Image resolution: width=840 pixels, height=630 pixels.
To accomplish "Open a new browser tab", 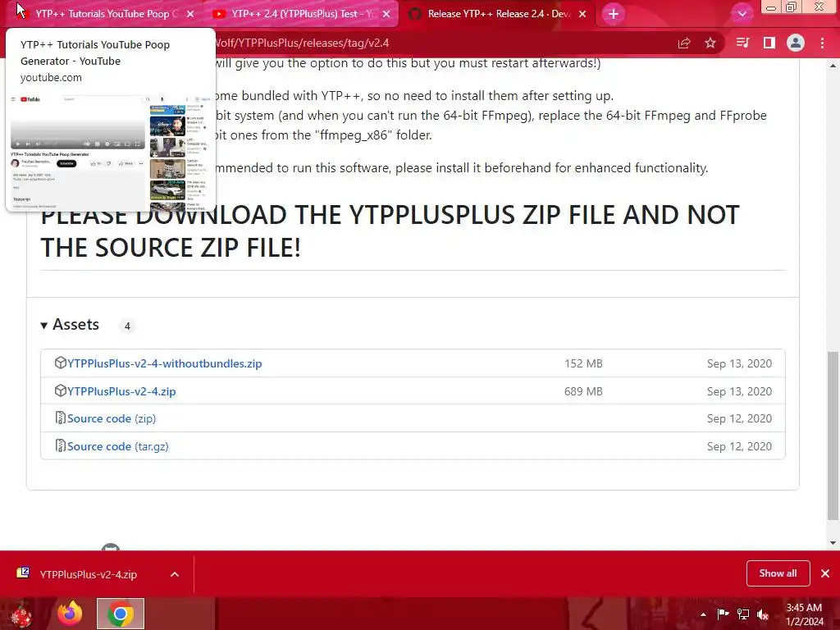I will (614, 14).
